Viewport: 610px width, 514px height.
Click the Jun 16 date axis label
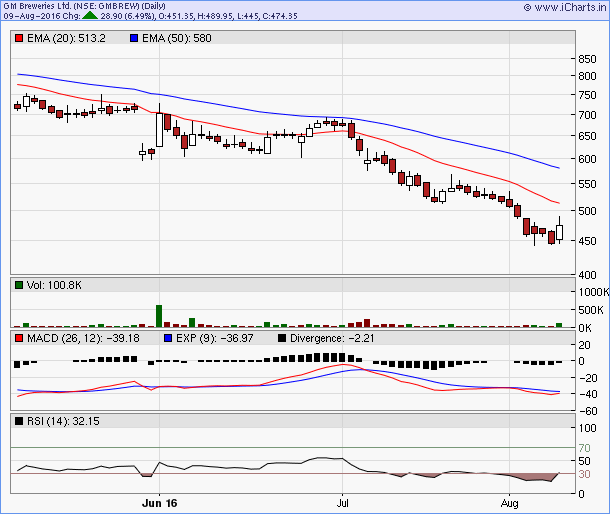(x=160, y=503)
